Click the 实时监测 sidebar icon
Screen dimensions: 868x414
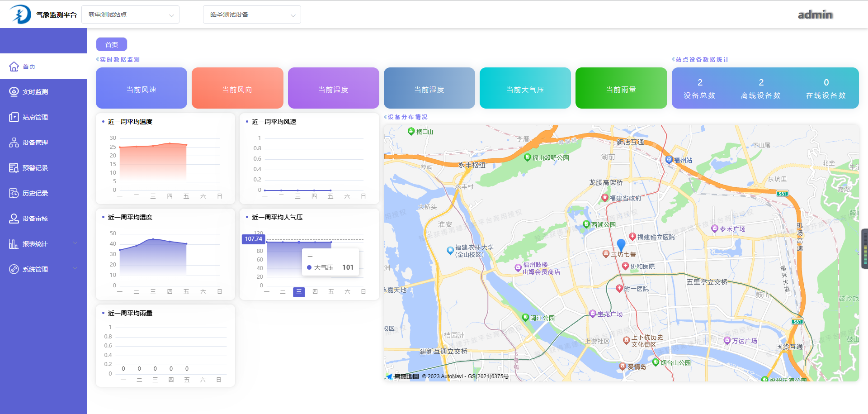click(14, 92)
